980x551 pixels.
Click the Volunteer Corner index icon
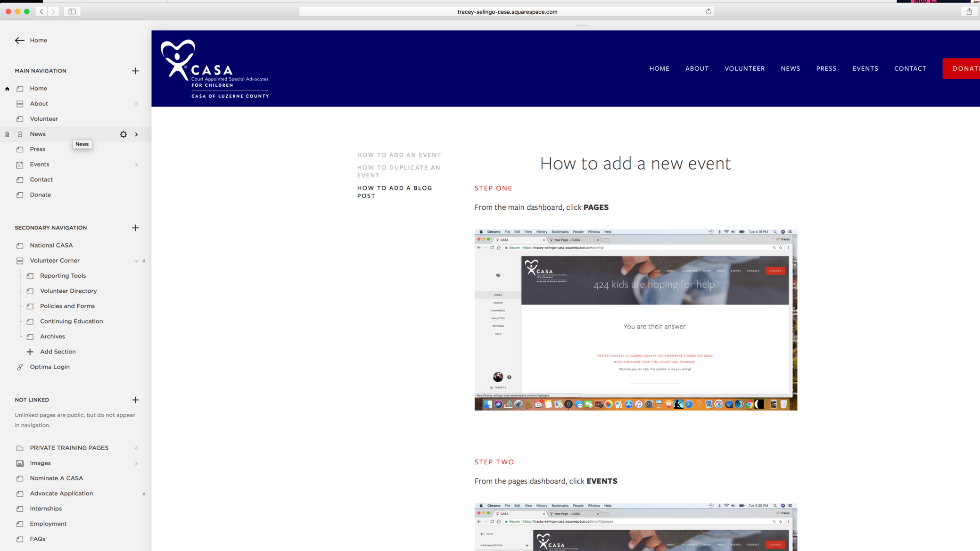[20, 261]
